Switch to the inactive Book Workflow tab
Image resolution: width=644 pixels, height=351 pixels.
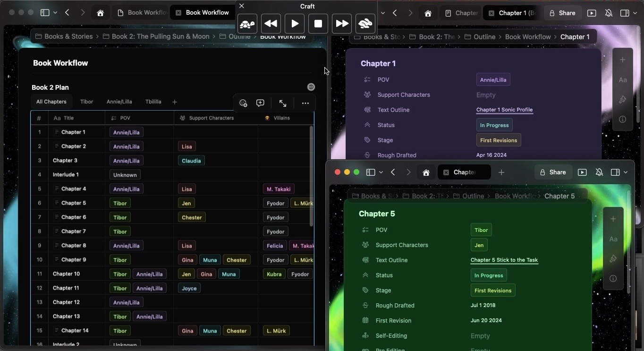(142, 13)
